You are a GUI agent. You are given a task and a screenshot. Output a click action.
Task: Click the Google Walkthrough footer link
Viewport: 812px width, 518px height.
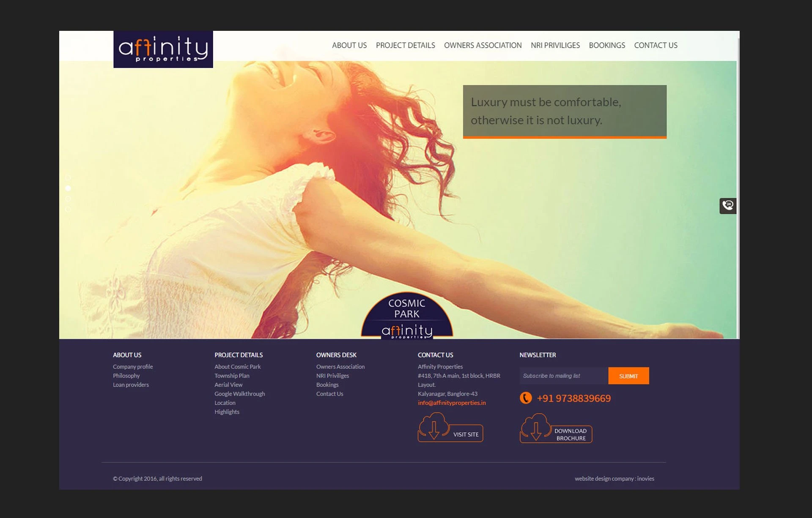coord(239,394)
